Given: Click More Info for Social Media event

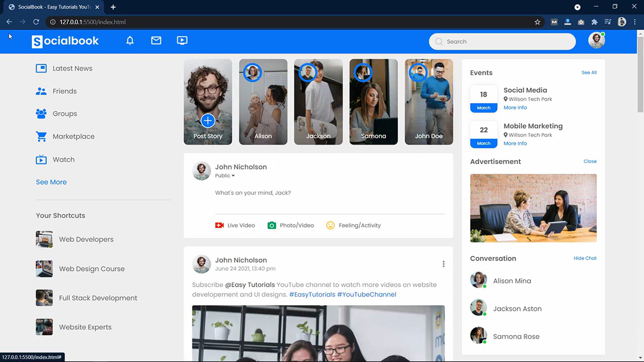Looking at the screenshot, I should point(515,108).
